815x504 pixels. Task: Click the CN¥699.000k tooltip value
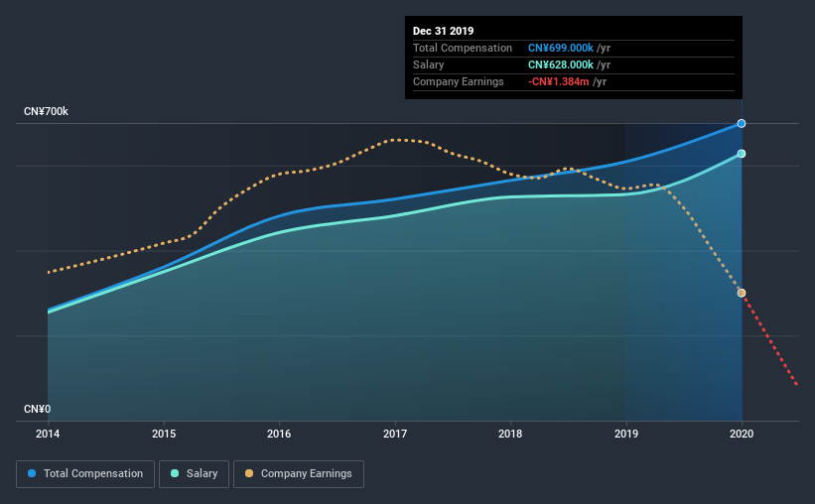click(560, 48)
